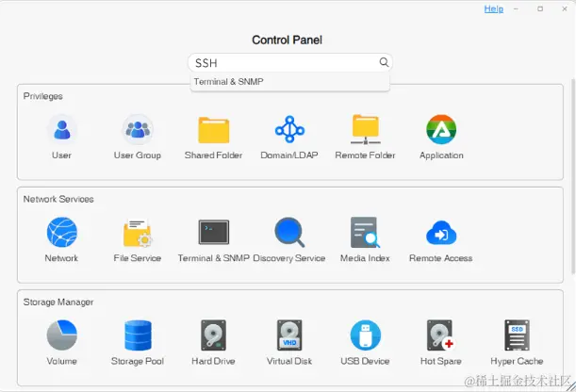Open the USB Device icon
Image resolution: width=576 pixels, height=392 pixels.
[x=366, y=335]
